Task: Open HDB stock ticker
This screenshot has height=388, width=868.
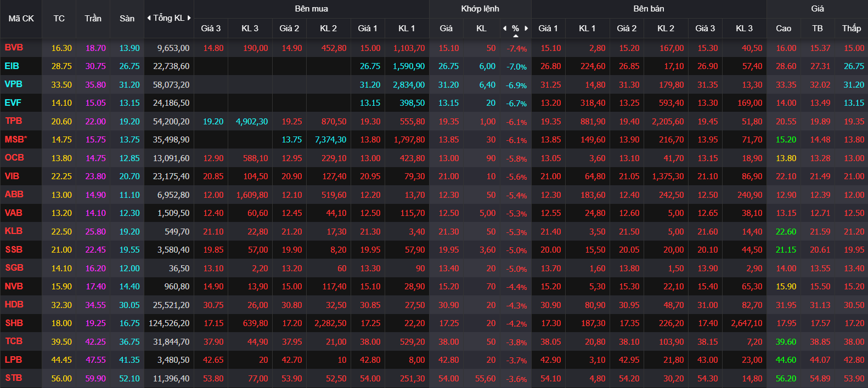Action: (14, 305)
